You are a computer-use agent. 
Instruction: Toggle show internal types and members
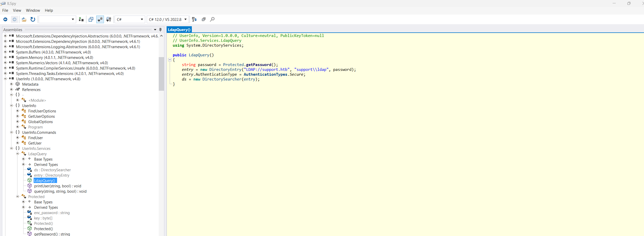100,19
